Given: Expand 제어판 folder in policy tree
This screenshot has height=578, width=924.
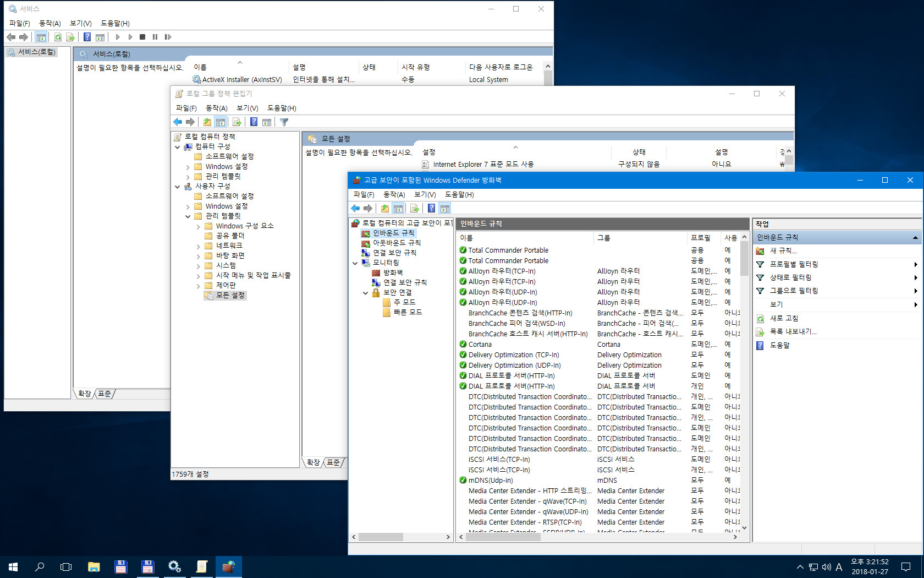Looking at the screenshot, I should 198,286.
